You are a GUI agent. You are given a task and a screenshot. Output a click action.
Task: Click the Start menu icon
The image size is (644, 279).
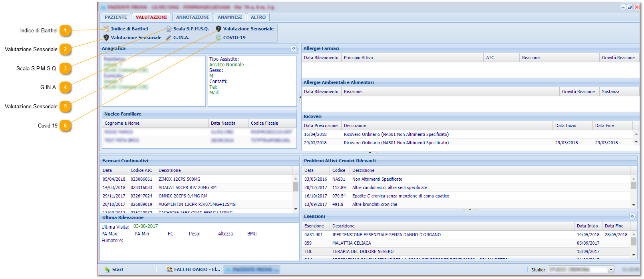(107, 270)
